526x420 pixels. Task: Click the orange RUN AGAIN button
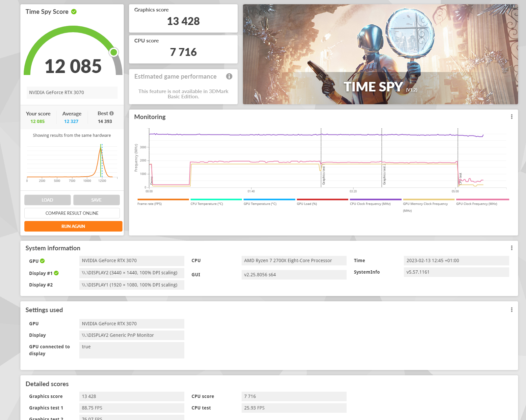73,226
